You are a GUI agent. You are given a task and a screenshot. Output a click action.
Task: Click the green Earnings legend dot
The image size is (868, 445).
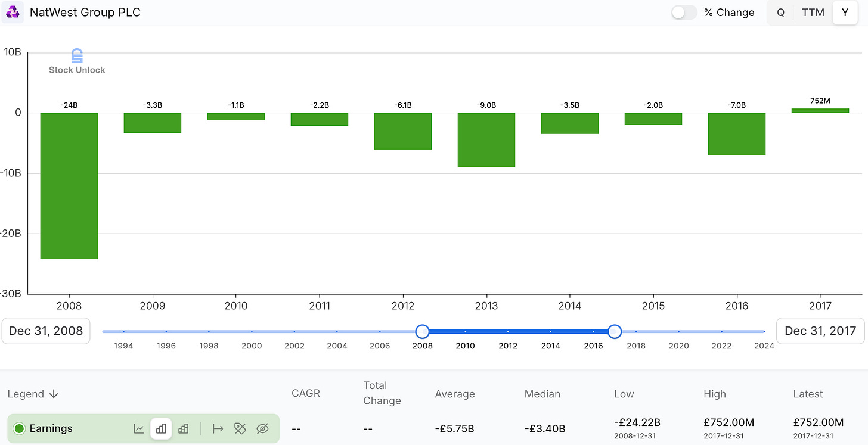click(x=20, y=428)
